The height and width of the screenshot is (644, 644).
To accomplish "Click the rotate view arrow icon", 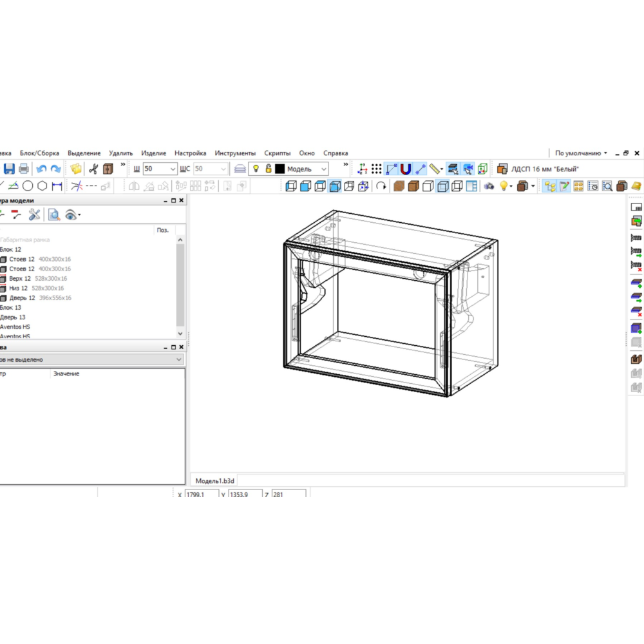I will pos(381,186).
